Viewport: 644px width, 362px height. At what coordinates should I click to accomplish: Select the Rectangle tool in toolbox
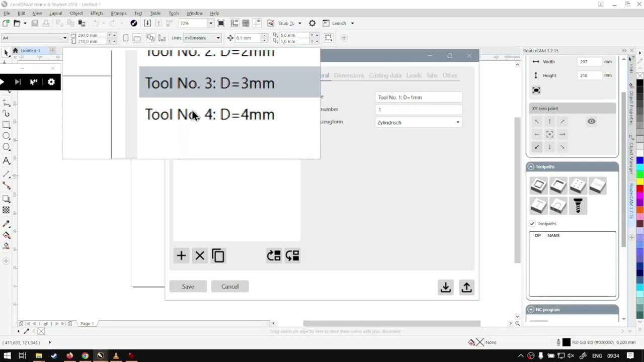coord(6,125)
